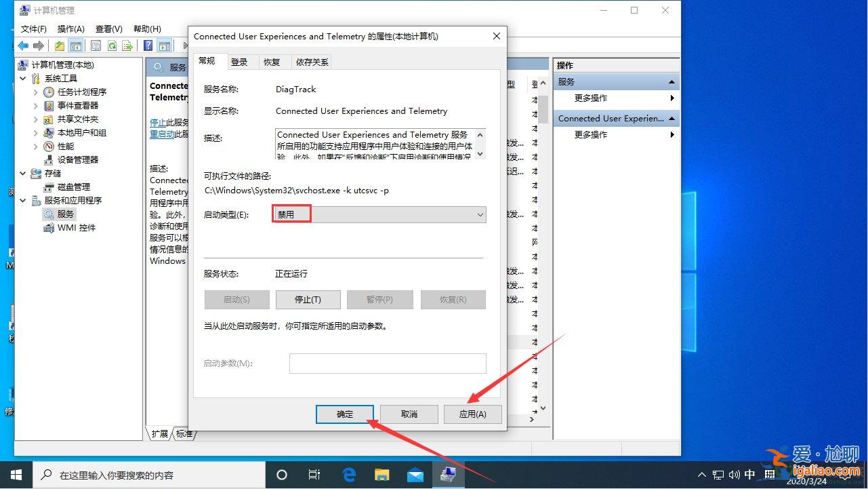Click the refresh icon in the toolbar
868x489 pixels.
point(111,45)
